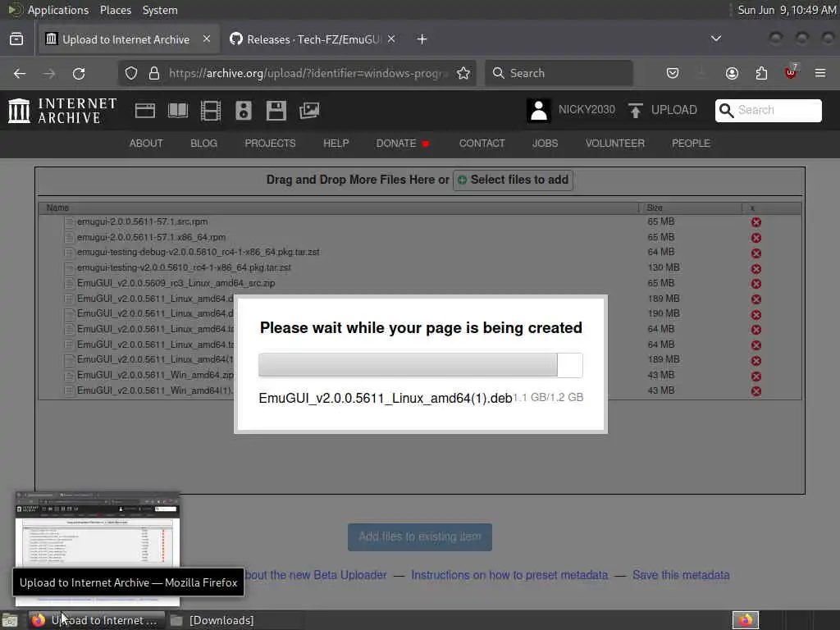The image size is (840, 630).
Task: Open the HELP nav link
Action: click(x=336, y=143)
